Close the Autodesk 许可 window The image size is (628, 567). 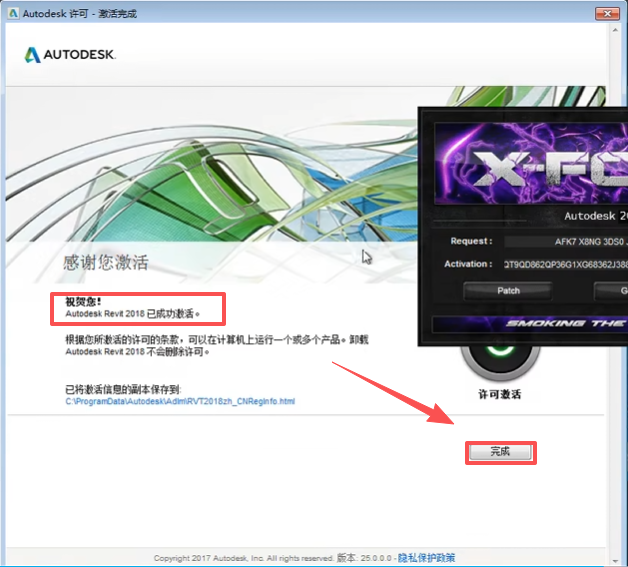tap(607, 13)
